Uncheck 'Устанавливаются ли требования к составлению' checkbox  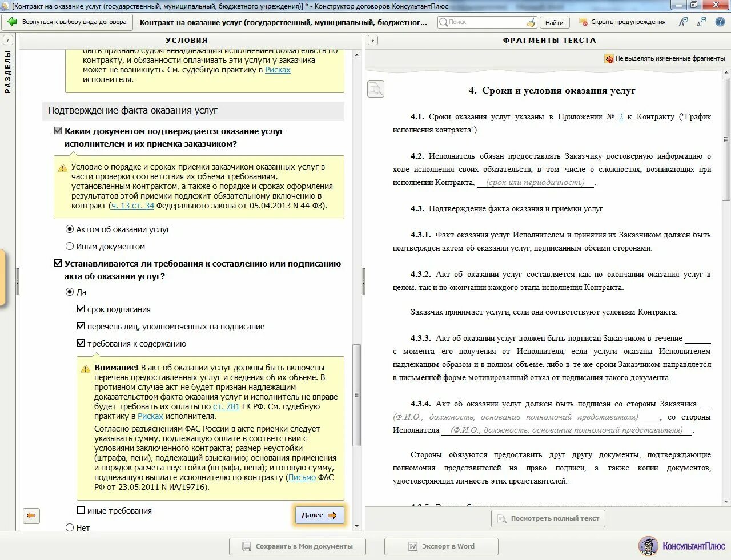tap(58, 263)
